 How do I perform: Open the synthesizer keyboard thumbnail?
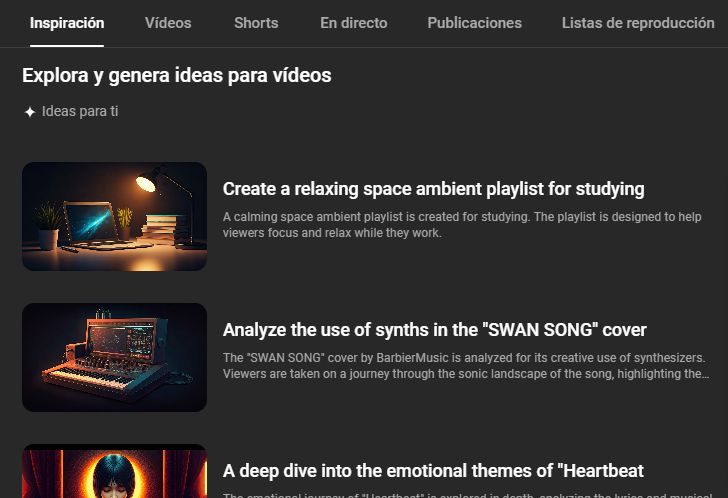coord(115,357)
